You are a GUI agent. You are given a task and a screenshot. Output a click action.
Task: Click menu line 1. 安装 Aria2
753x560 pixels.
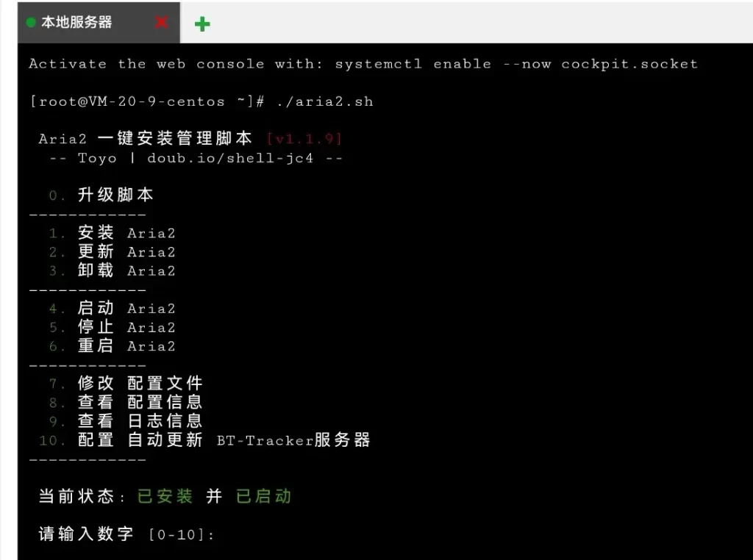point(112,233)
